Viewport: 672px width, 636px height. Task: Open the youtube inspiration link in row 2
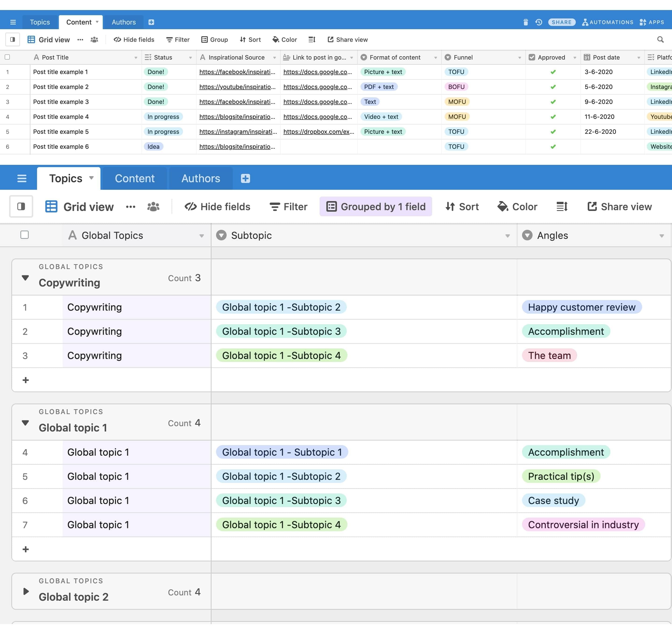pos(237,87)
